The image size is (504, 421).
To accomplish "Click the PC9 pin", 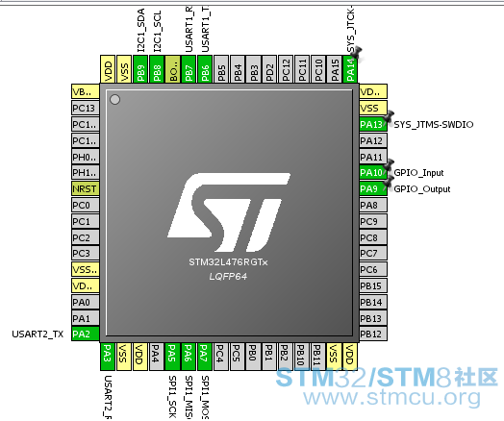I will [x=373, y=221].
